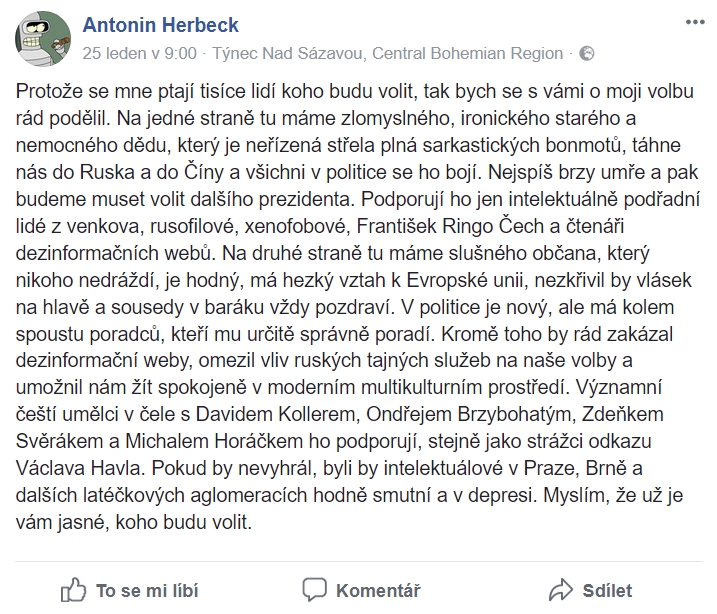The width and height of the screenshot is (717, 614).
Task: Click the post's opening line starting with Protože
Action: click(x=354, y=91)
